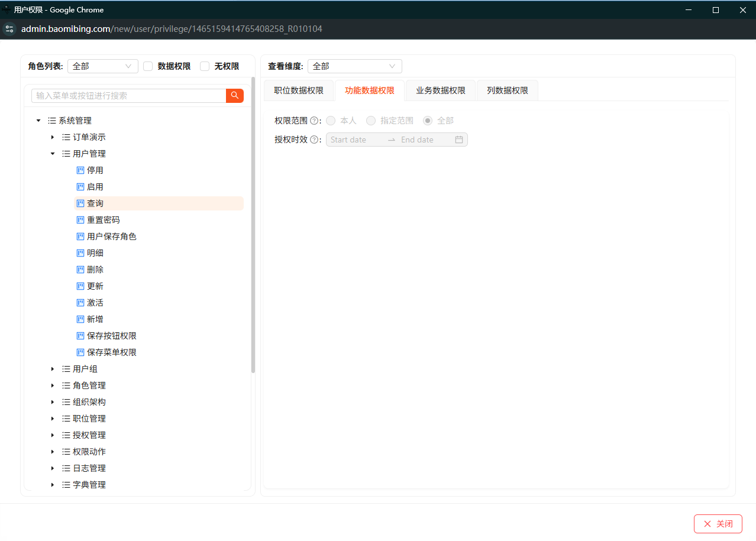
Task: Click site info icon in address bar
Action: (x=9, y=29)
